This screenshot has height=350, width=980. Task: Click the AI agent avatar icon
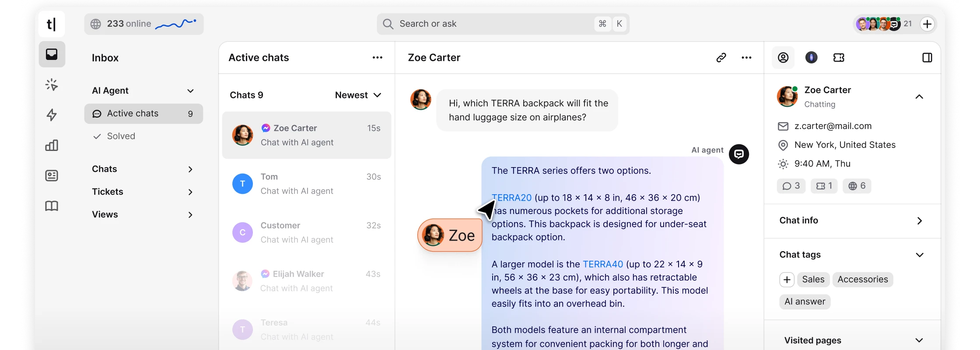point(739,154)
